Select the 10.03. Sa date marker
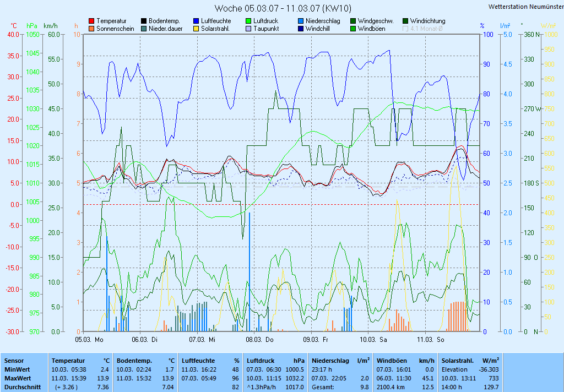564x392 pixels. (x=373, y=340)
